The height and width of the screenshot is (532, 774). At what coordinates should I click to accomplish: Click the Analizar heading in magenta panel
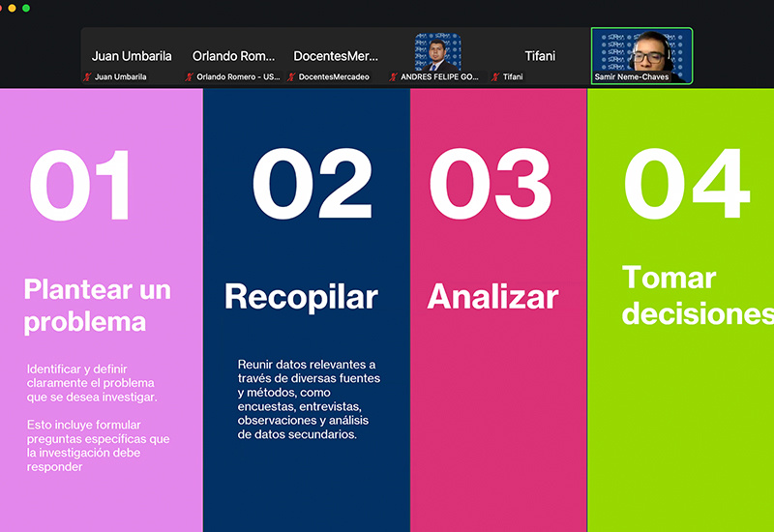click(492, 297)
